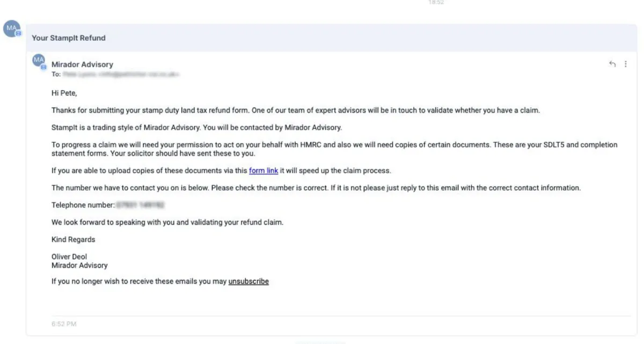The image size is (644, 344).
Task: Select the Mirador Advisory sender name
Action: [x=82, y=64]
